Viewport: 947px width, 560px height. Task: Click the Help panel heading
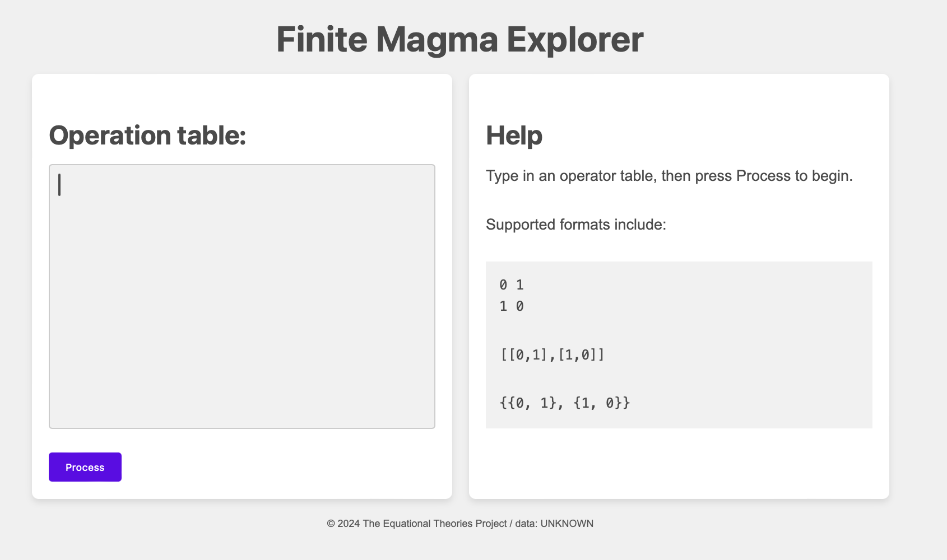[514, 136]
